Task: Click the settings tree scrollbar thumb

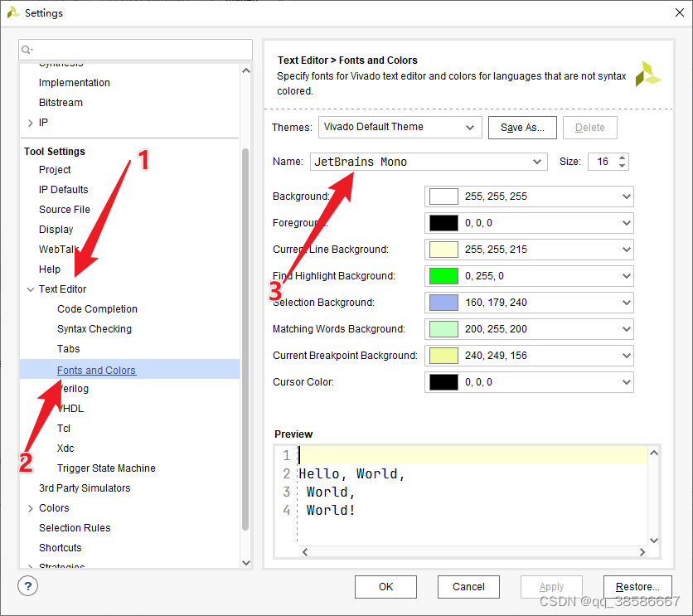Action: [x=245, y=339]
